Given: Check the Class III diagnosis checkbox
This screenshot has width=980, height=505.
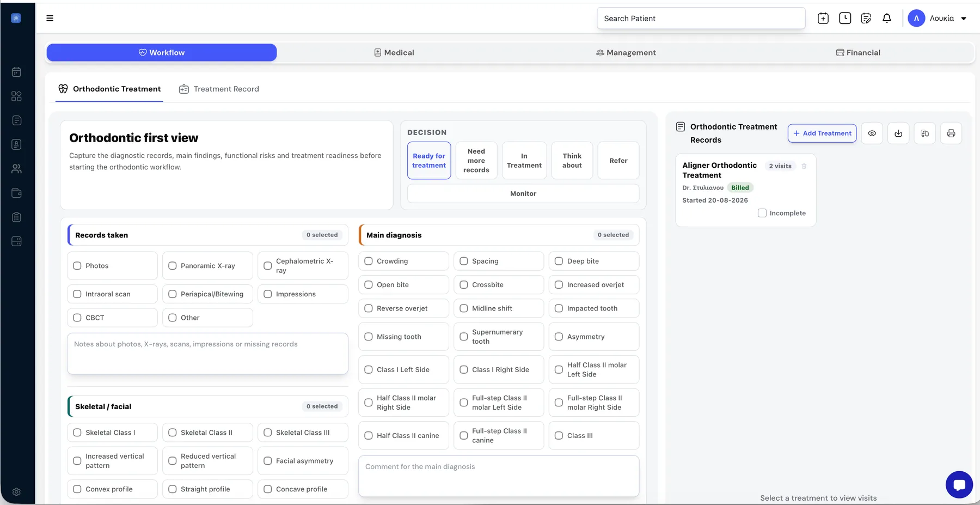Looking at the screenshot, I should (559, 435).
